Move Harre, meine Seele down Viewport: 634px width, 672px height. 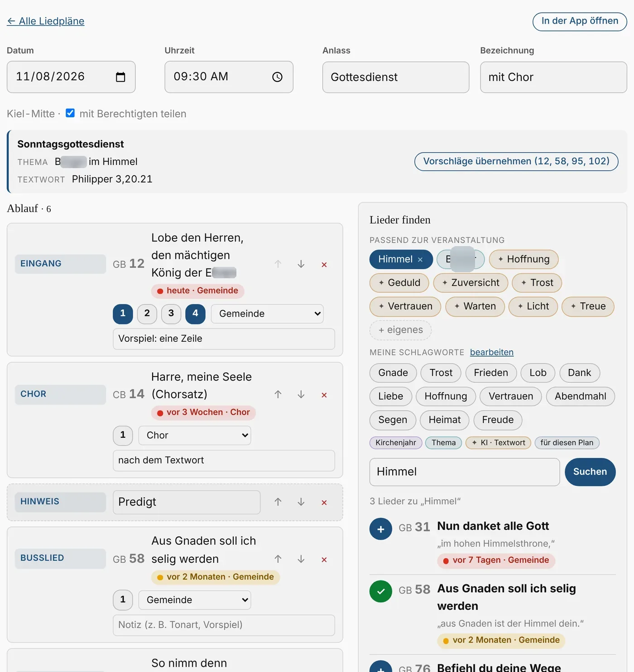tap(301, 395)
